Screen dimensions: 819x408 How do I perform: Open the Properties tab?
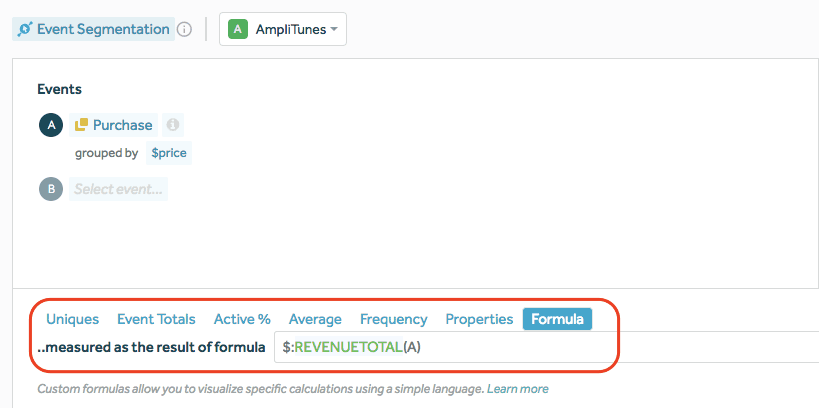tap(479, 319)
